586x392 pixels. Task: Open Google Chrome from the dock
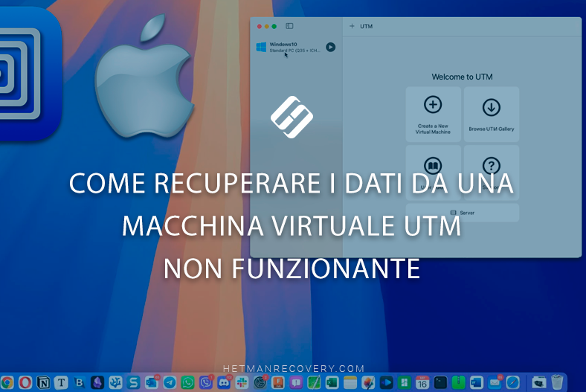pos(7,382)
